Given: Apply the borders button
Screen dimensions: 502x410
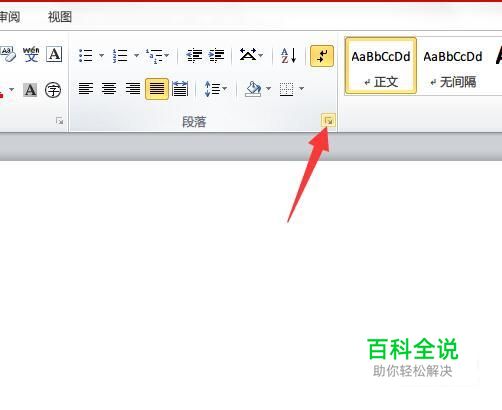Looking at the screenshot, I should point(286,89).
